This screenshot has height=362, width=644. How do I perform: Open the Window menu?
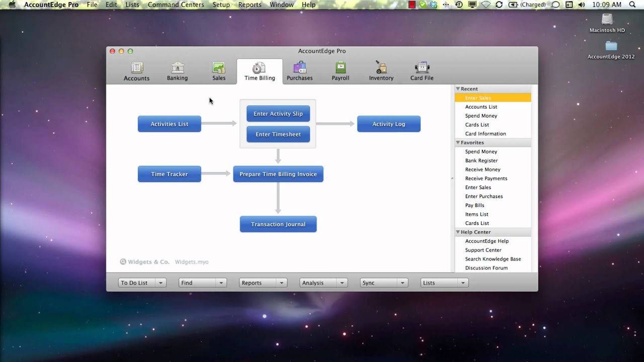click(282, 5)
